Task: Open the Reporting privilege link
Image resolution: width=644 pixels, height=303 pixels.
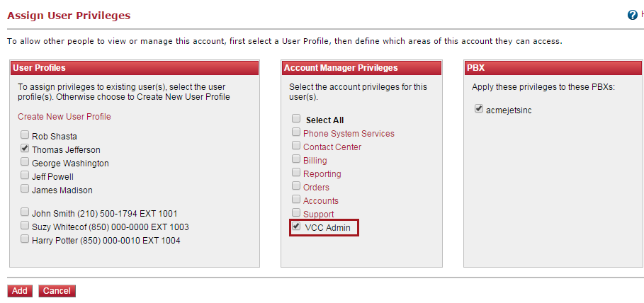Action: (322, 174)
